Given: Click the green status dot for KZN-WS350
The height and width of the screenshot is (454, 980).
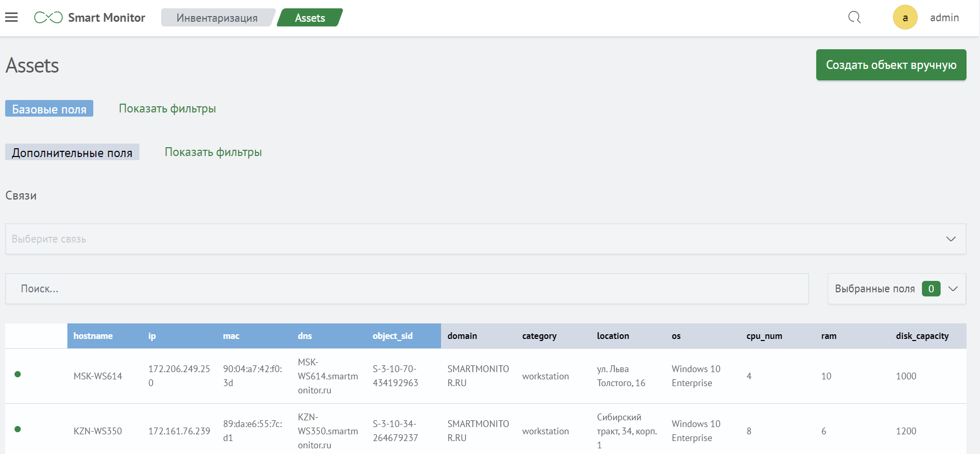Looking at the screenshot, I should (x=18, y=429).
